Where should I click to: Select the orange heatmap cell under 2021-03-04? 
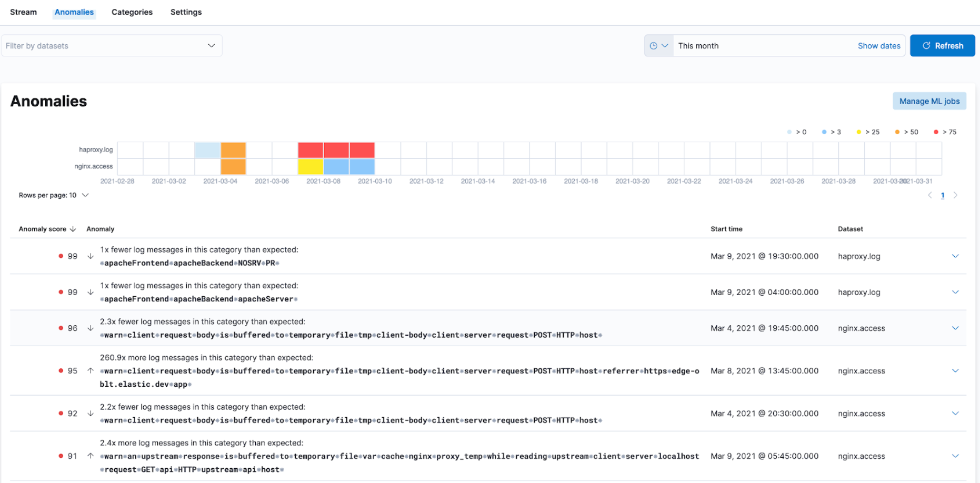(233, 150)
